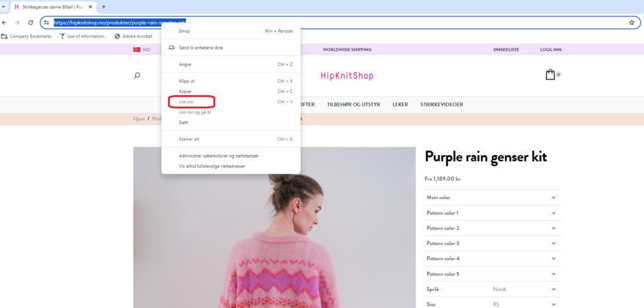Select Lim inn in the context menu
644x308 pixels.
click(x=187, y=101)
